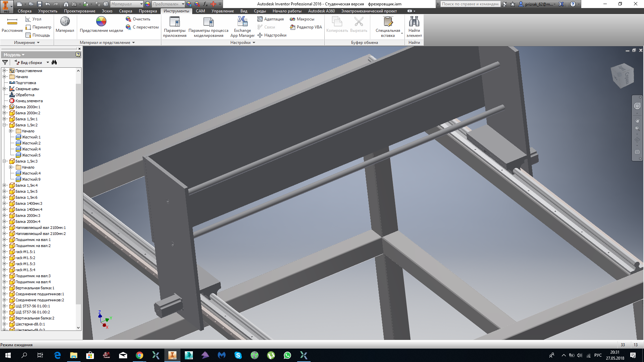Switch to the Сборка ribbon tab
644x362 pixels.
[x=24, y=11]
